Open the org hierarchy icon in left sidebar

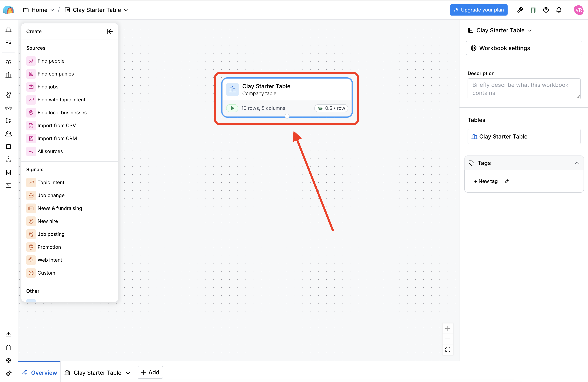[x=9, y=160]
